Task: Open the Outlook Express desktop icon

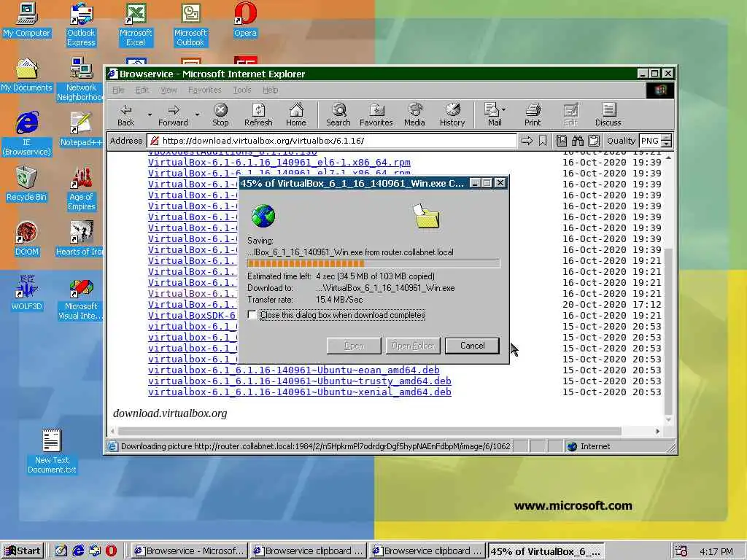Action: (x=81, y=25)
